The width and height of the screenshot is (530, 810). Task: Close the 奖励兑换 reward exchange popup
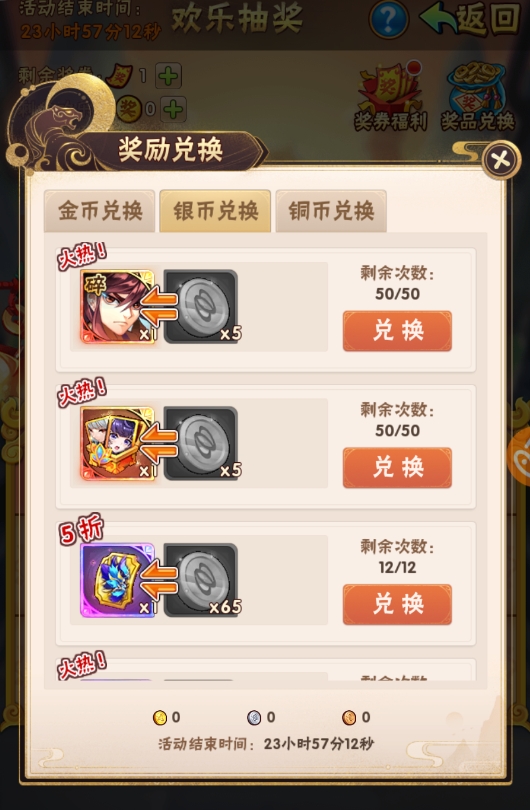[501, 160]
